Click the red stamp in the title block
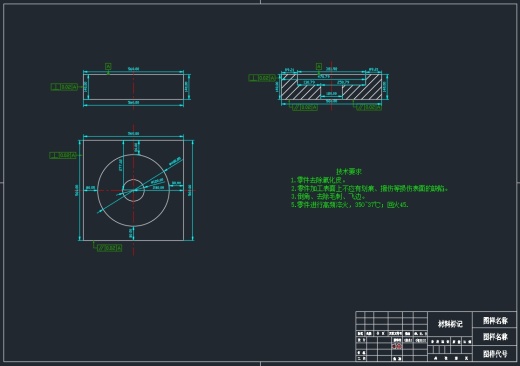520x366 pixels. coord(397,347)
